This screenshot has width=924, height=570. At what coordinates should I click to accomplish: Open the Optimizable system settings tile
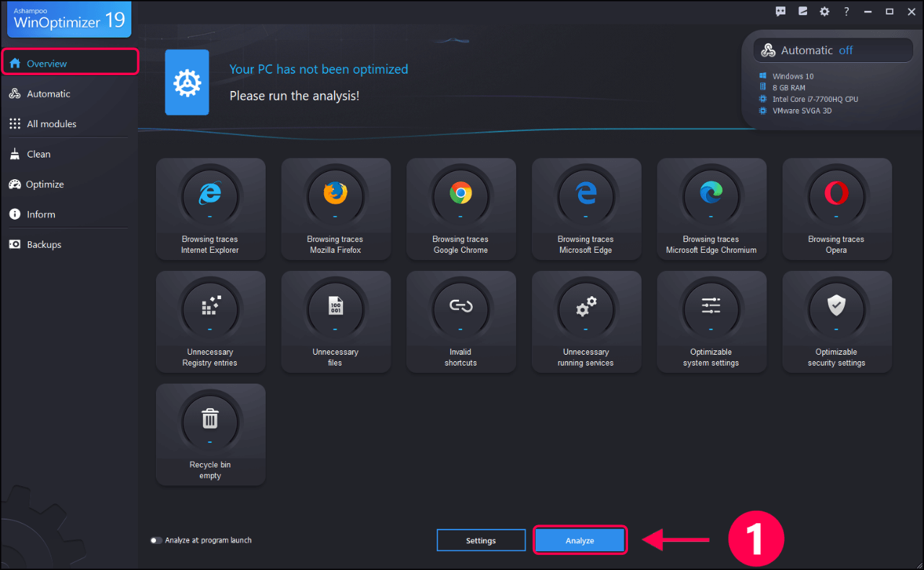pyautogui.click(x=711, y=321)
